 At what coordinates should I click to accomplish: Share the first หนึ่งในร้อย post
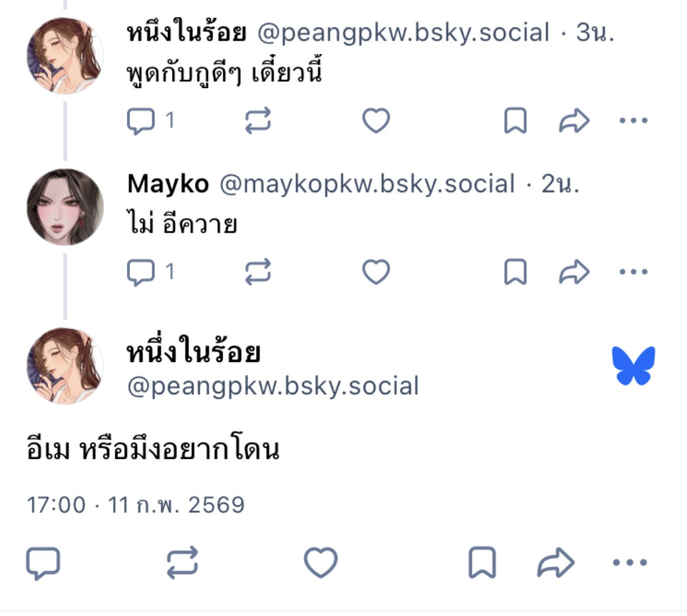(x=574, y=120)
